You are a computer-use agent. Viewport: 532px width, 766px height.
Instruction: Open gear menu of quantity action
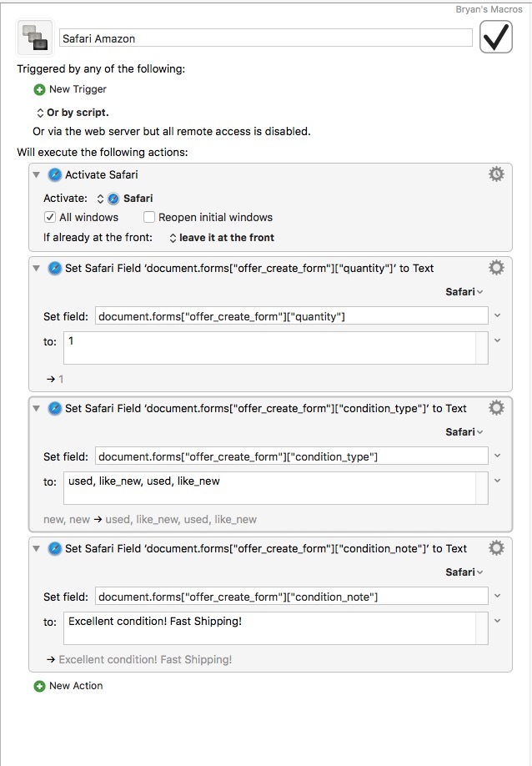(496, 268)
